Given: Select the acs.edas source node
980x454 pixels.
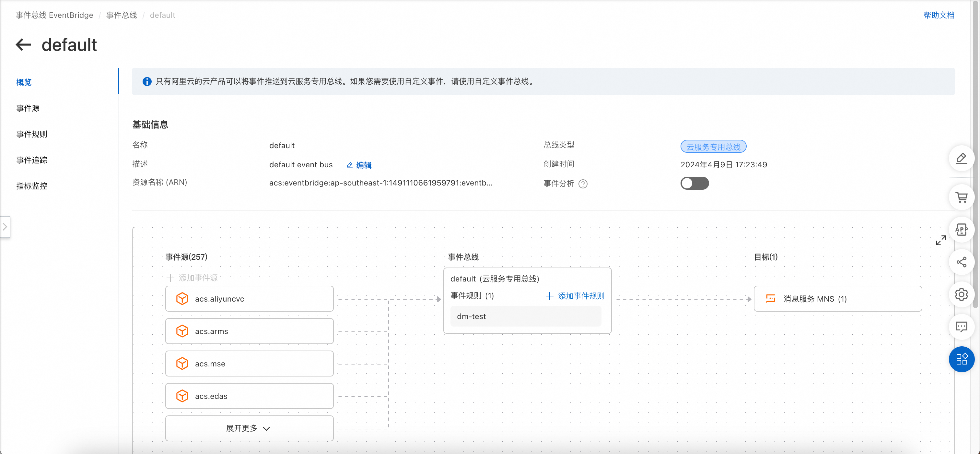Looking at the screenshot, I should point(249,396).
